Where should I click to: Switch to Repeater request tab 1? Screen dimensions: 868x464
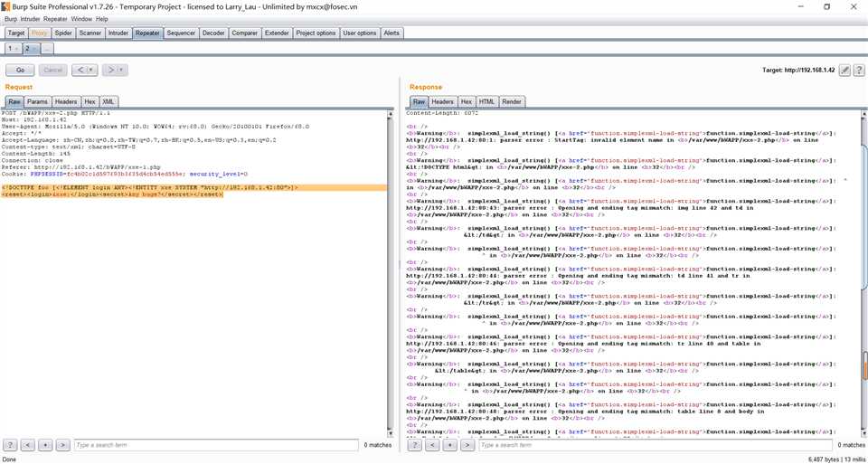click(14, 49)
